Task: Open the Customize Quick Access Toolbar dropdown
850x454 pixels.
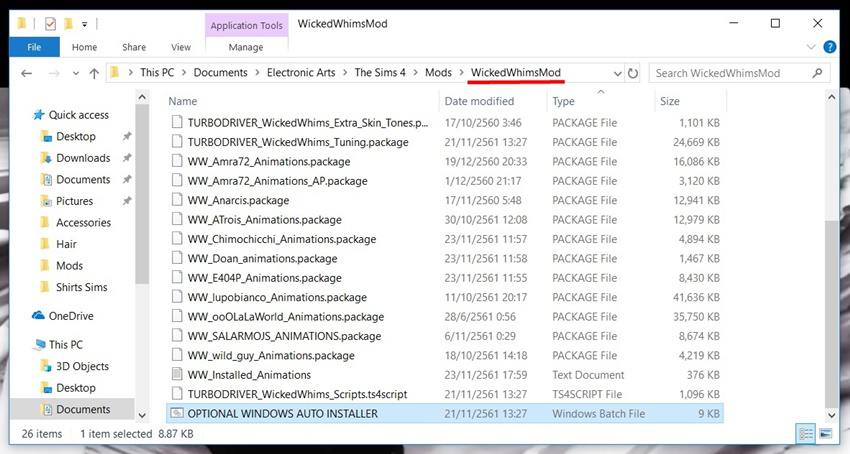Action: pos(85,24)
